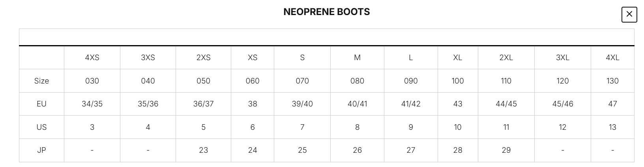Select the JP row label
The width and height of the screenshot is (644, 167).
click(41, 150)
